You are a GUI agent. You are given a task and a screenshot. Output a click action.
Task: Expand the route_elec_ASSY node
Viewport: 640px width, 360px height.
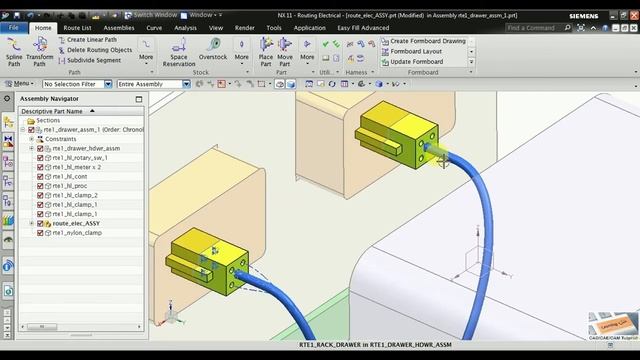pos(31,223)
